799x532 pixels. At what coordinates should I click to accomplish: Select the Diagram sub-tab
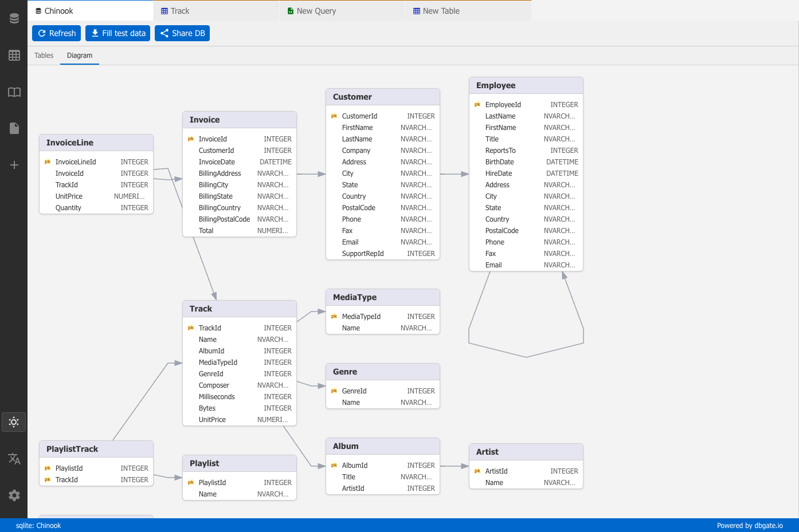[80, 56]
